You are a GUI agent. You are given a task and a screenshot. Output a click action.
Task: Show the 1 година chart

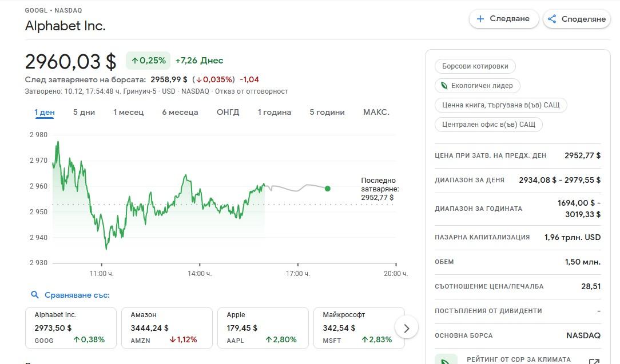(275, 112)
